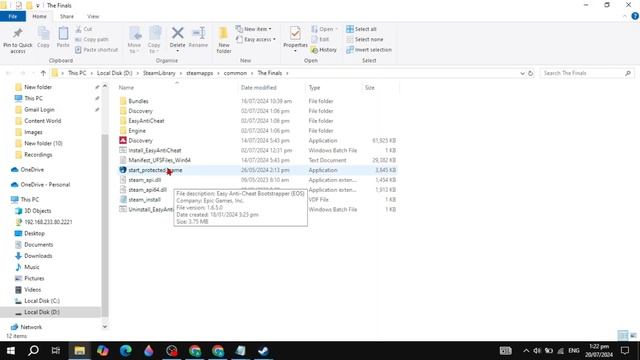Image resolution: width=640 pixels, height=360 pixels.
Task: Click Select none in ribbon
Action: click(x=364, y=39)
